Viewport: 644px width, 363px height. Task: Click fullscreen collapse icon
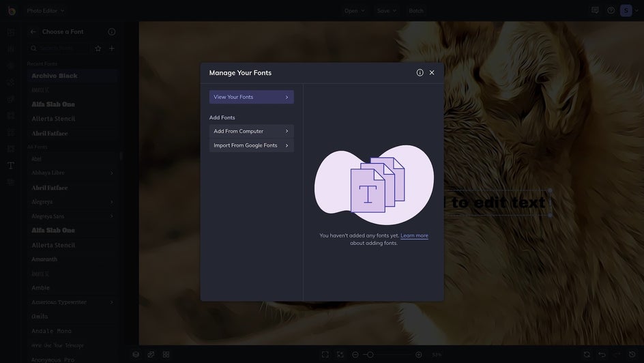click(340, 354)
